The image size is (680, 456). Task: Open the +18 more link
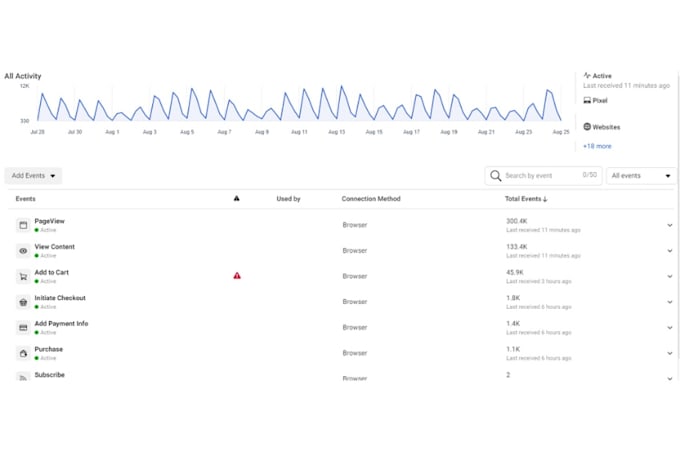click(x=597, y=146)
